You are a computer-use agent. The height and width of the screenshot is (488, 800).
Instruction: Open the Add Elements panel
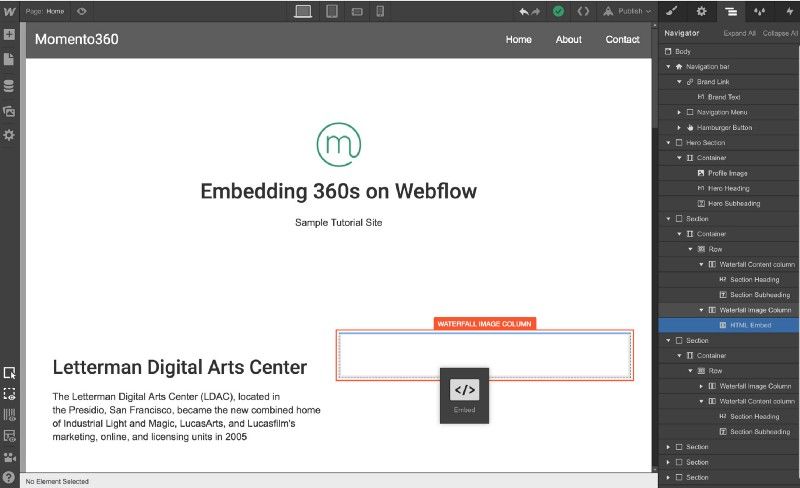[9, 34]
